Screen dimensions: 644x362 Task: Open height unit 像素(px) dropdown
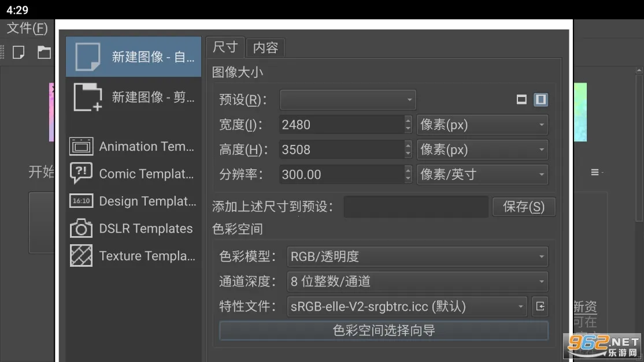pyautogui.click(x=482, y=150)
